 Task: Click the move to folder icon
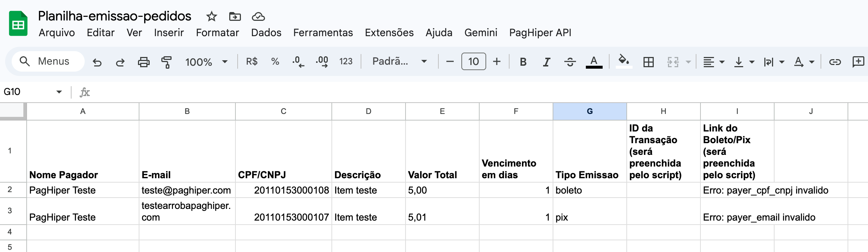tap(235, 16)
